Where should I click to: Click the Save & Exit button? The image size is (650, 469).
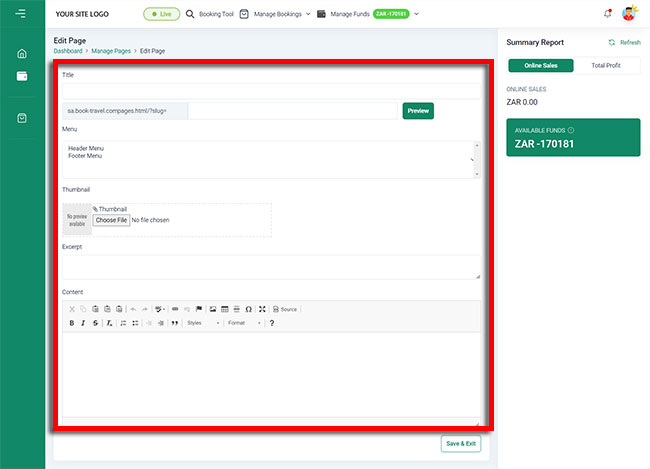click(x=460, y=443)
